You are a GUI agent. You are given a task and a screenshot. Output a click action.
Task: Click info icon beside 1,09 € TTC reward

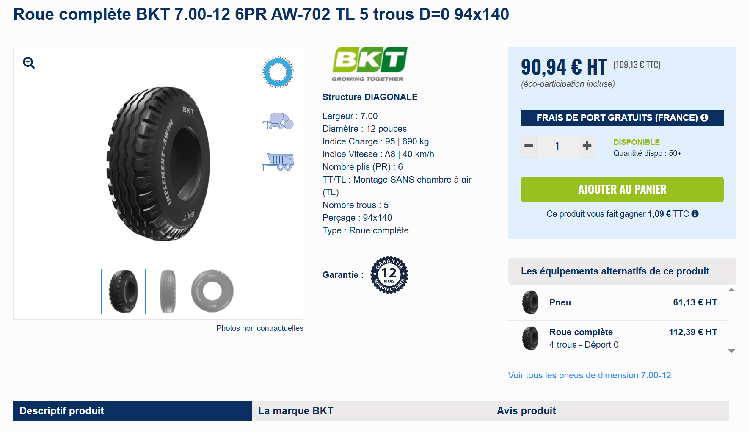695,214
